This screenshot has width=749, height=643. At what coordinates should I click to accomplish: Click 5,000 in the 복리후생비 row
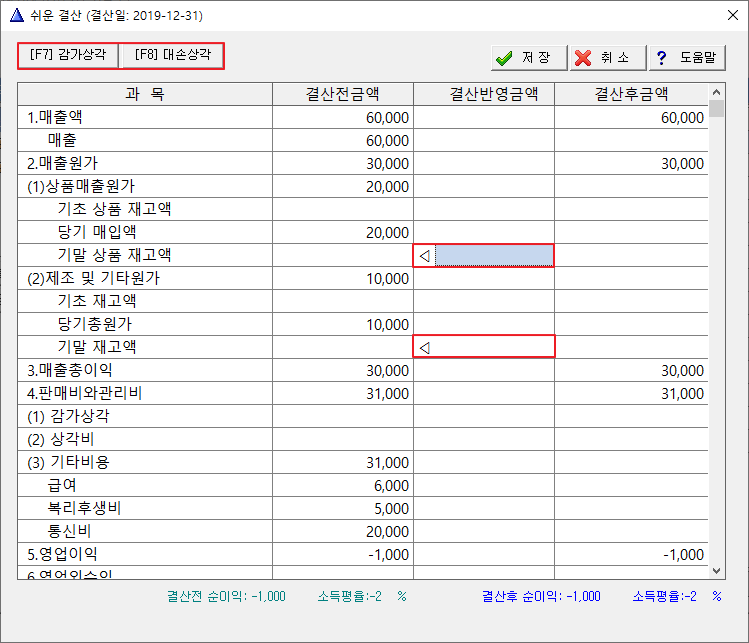click(391, 509)
